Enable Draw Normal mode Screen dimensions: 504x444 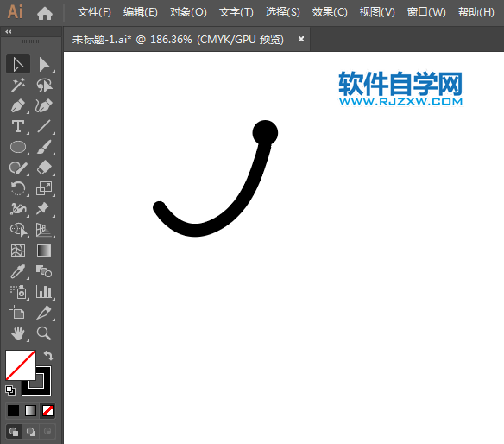pyautogui.click(x=14, y=431)
